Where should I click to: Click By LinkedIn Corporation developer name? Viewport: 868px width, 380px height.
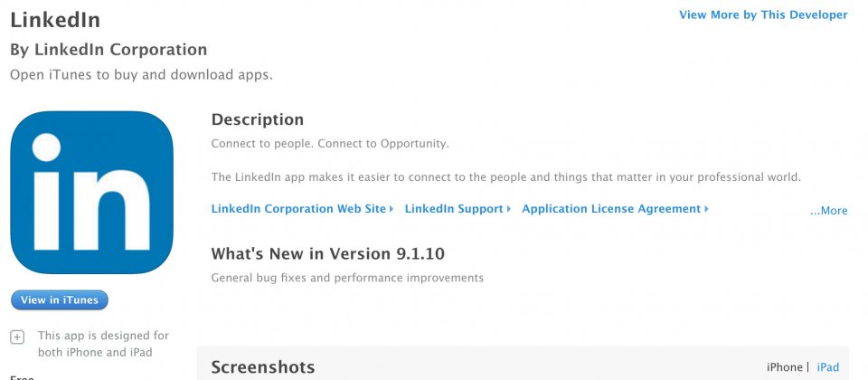tap(108, 49)
